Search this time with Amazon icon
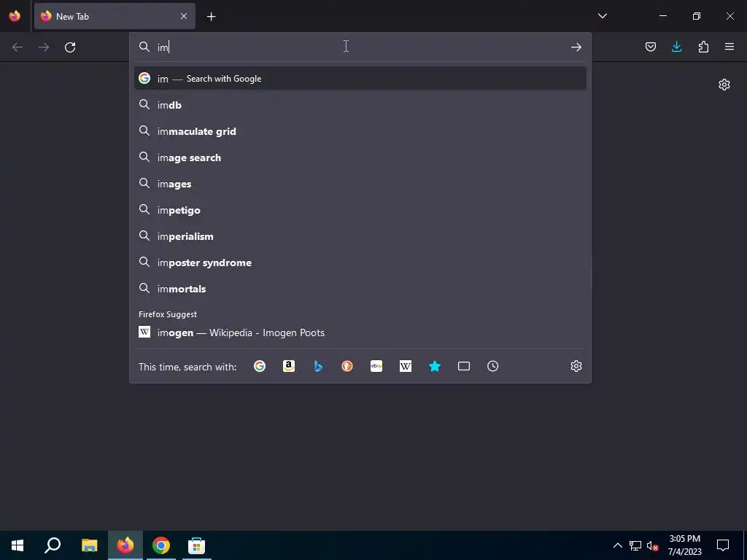The image size is (747, 560). coord(289,366)
